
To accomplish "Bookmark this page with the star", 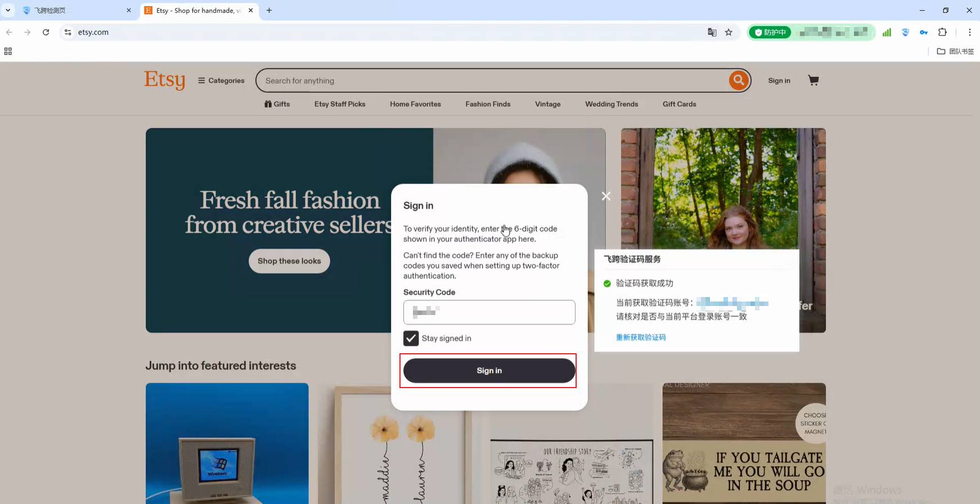I will [729, 32].
